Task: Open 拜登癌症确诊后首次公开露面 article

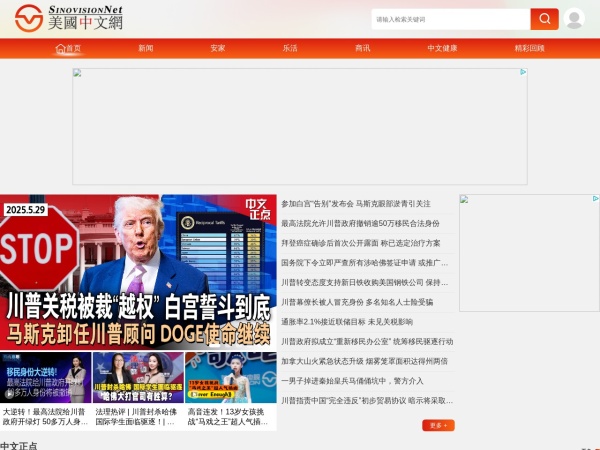Action: [x=360, y=243]
